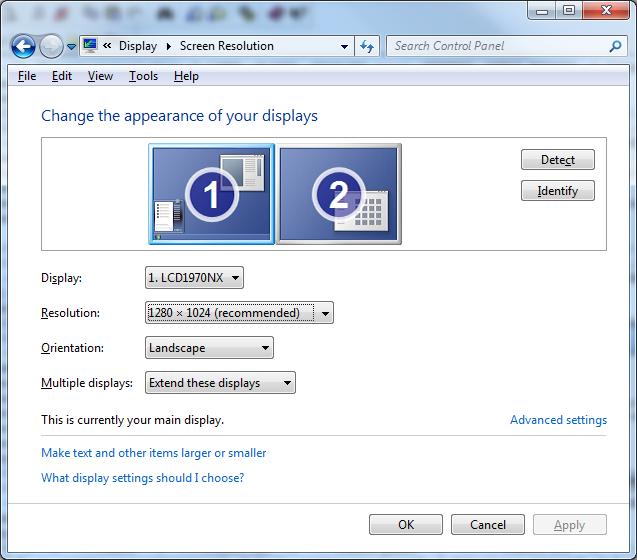
Task: Open the Edit menu
Action: [x=62, y=76]
